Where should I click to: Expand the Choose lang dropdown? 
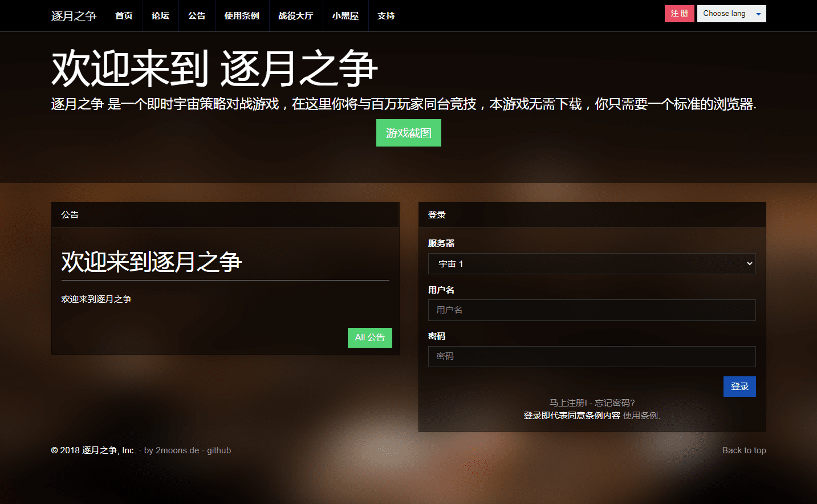731,14
